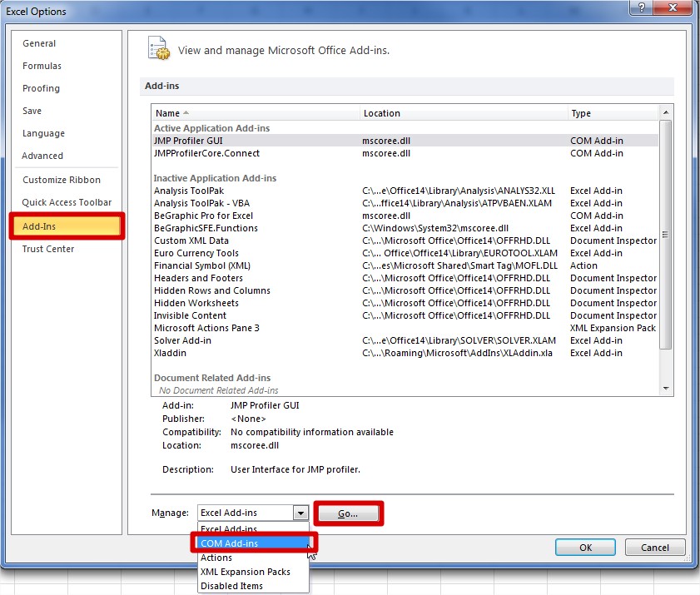Select COM Add-ins from dropdown list
This screenshot has width=700, height=595.
[x=229, y=543]
